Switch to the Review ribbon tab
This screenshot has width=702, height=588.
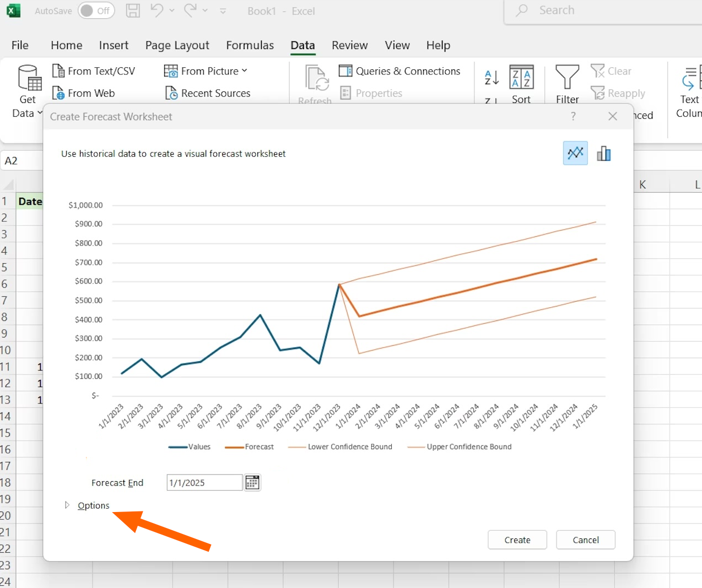(x=349, y=45)
